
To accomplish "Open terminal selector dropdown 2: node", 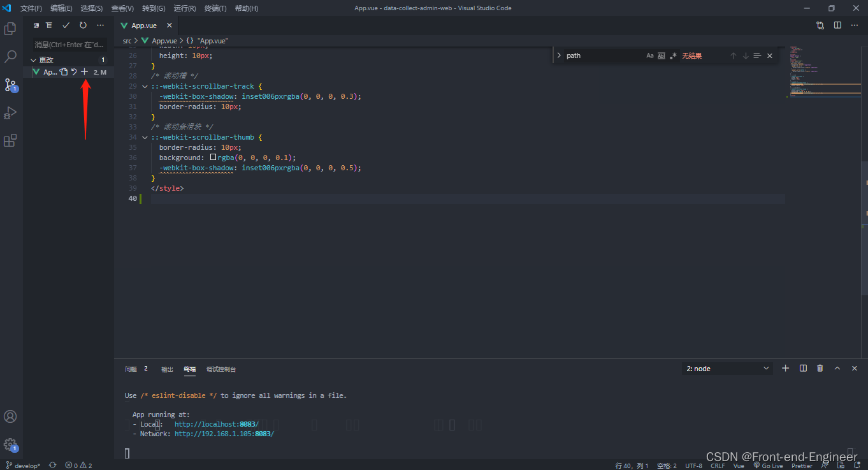I will pos(727,369).
